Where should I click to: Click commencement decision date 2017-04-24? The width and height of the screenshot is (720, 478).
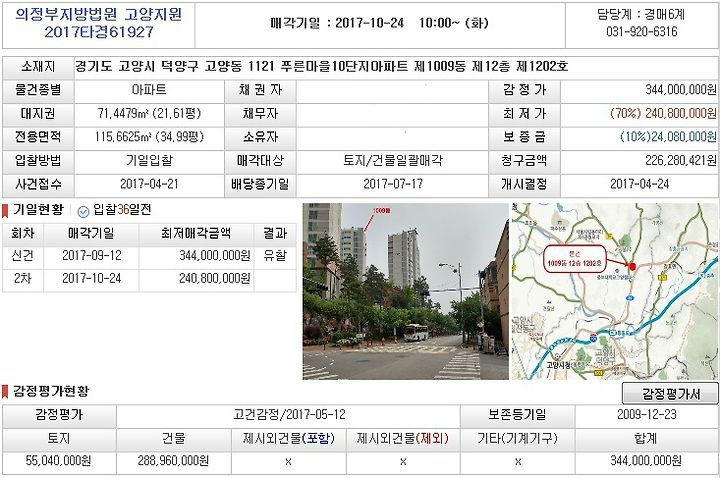coord(639,184)
